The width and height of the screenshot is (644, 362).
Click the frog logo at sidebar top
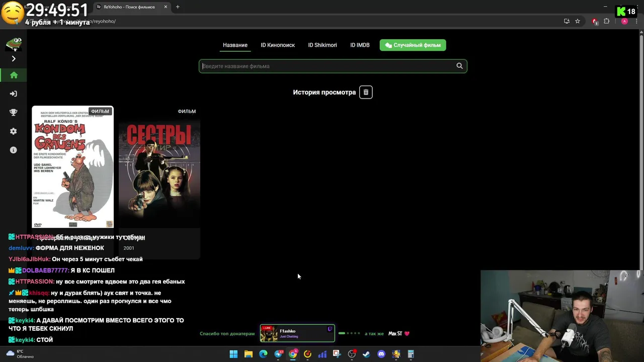[x=14, y=44]
